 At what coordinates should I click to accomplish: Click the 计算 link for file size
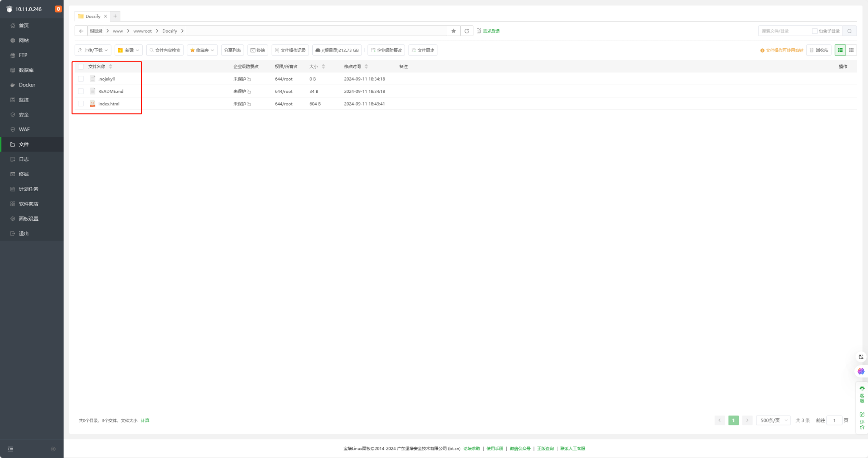[145, 421]
